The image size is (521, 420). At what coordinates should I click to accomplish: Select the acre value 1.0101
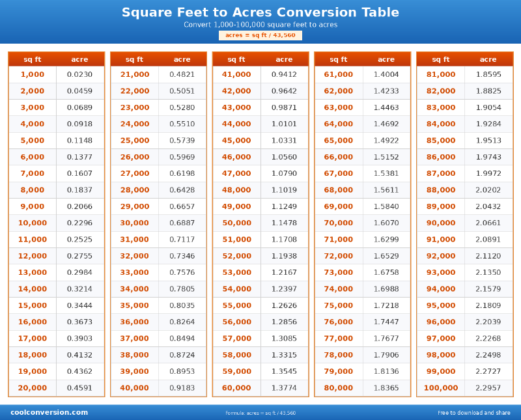coord(284,124)
